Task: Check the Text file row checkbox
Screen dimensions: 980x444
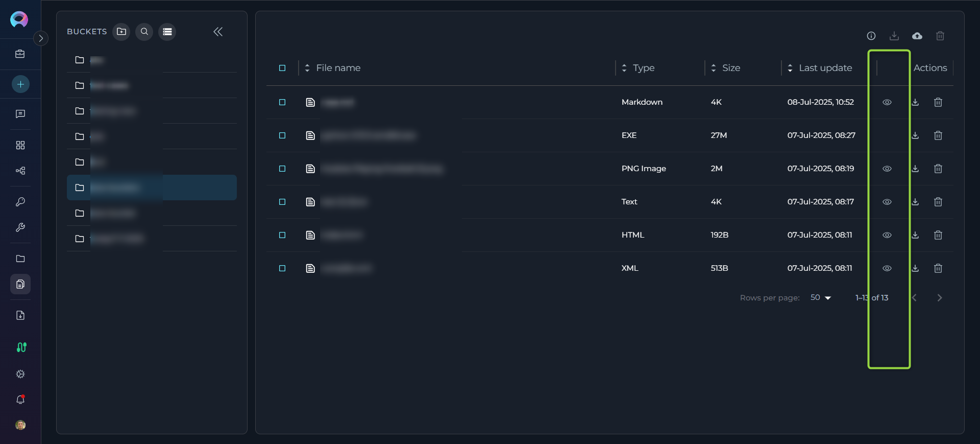Action: 282,202
